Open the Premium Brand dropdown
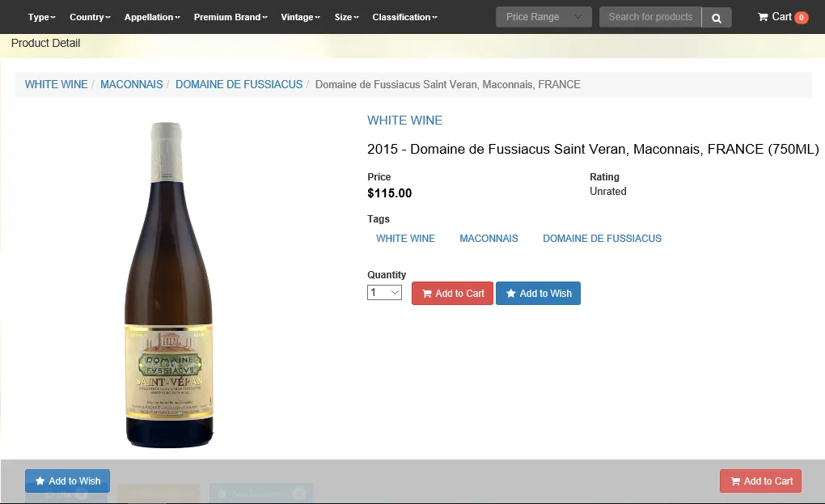Screen dimensions: 825x504 pos(231,17)
